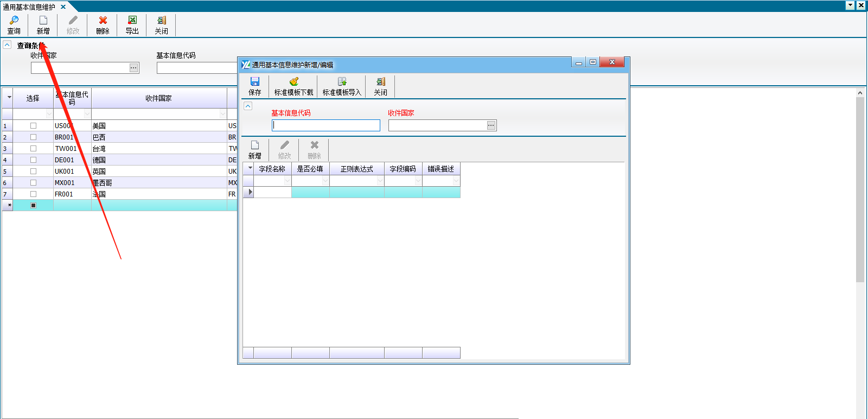Select the MX001 code cell
This screenshot has width=868, height=419.
click(x=72, y=182)
